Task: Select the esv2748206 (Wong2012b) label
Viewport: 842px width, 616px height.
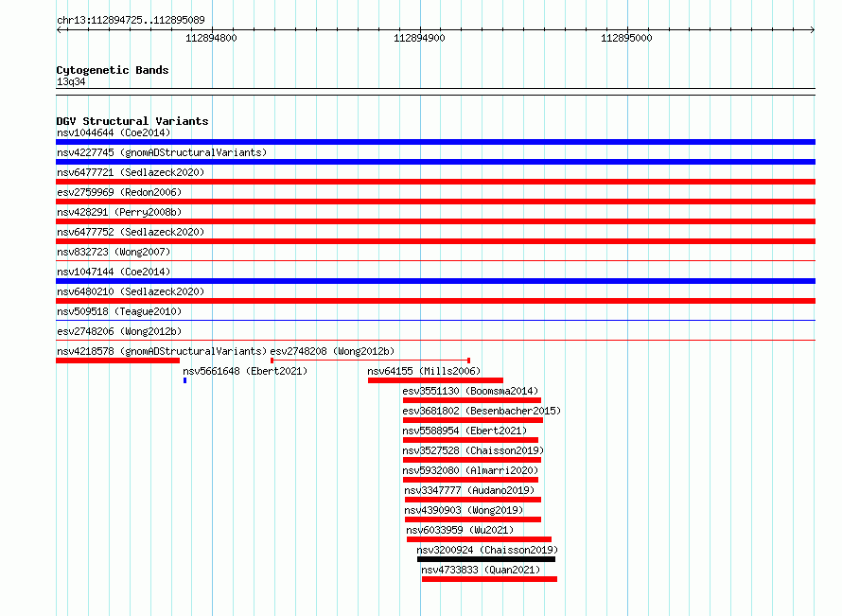Action: point(119,331)
